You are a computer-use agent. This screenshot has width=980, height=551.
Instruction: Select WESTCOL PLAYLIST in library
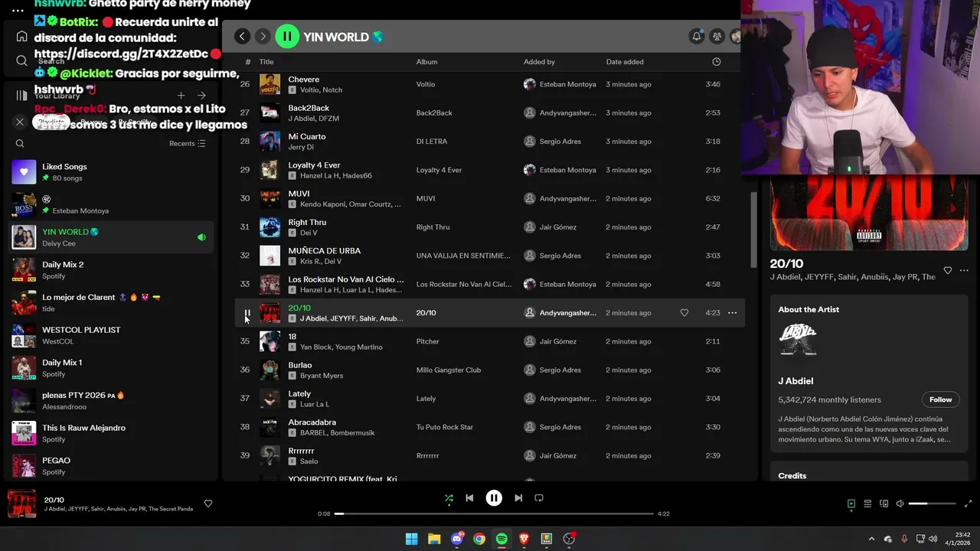111,335
